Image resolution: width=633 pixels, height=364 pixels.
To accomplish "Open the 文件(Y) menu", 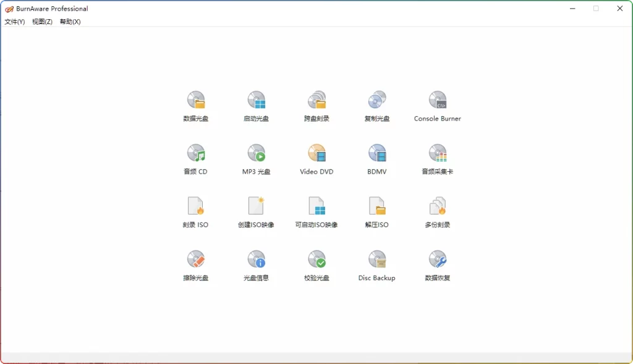I will tap(14, 21).
